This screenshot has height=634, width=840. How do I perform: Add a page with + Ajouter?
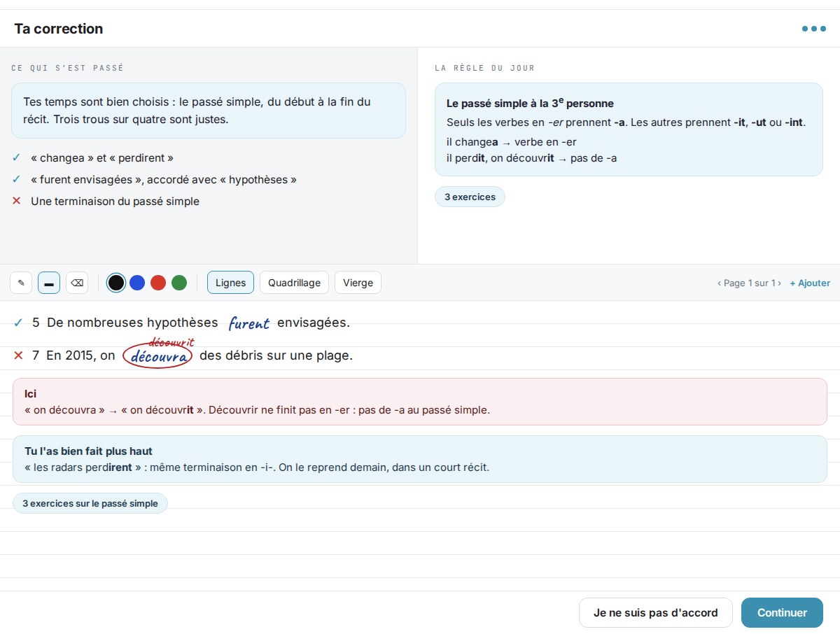pyautogui.click(x=810, y=283)
